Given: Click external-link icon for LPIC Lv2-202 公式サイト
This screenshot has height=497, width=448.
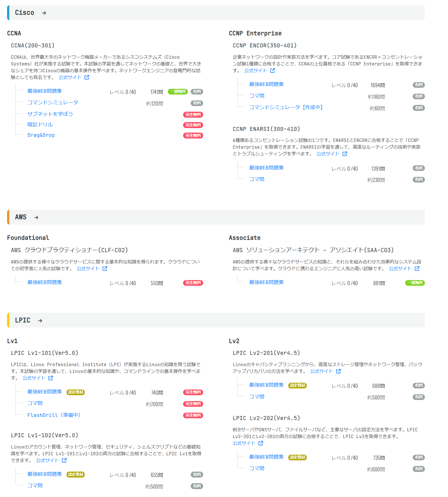Looking at the screenshot, I should point(261,443).
